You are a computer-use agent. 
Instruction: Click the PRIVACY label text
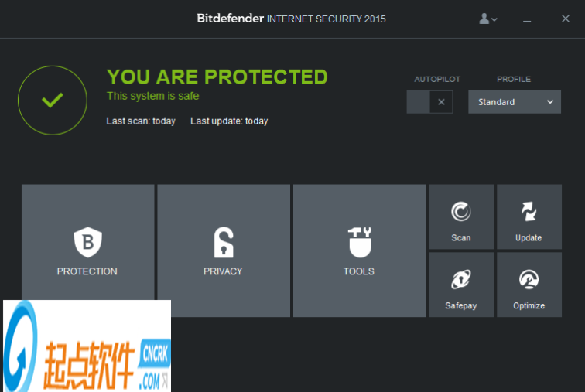223,271
